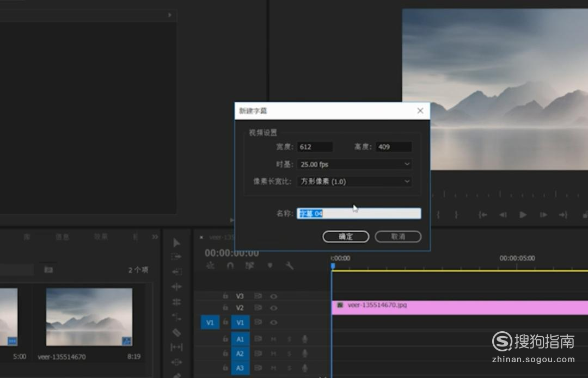Click the 名称 field containing 字幕 04

click(359, 213)
